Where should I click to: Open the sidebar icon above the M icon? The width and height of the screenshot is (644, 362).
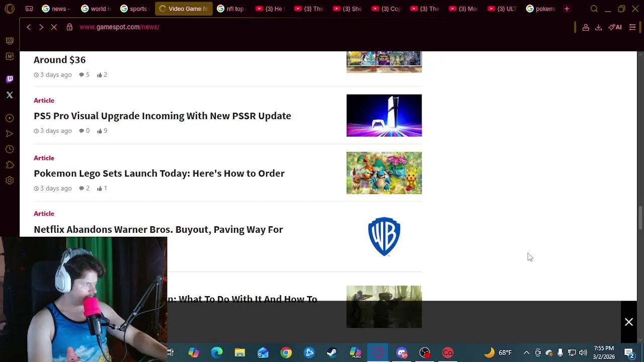(x=10, y=41)
